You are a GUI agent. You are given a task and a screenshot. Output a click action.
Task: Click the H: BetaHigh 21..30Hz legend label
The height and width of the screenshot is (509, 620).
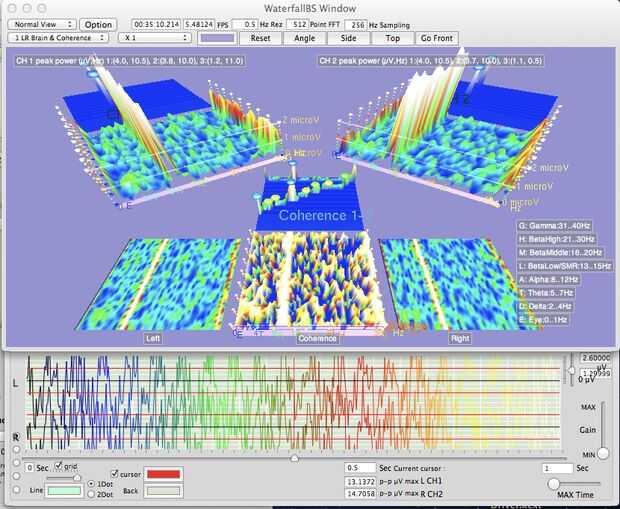tap(556, 239)
